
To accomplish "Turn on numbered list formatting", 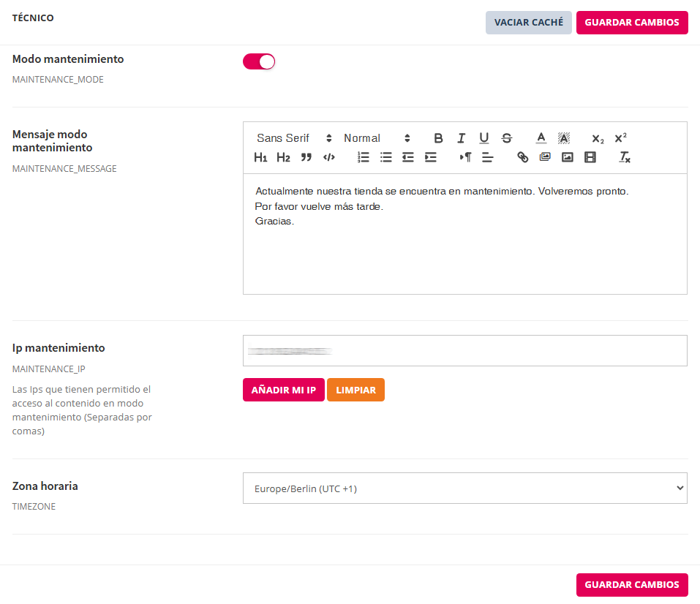I will tap(363, 157).
